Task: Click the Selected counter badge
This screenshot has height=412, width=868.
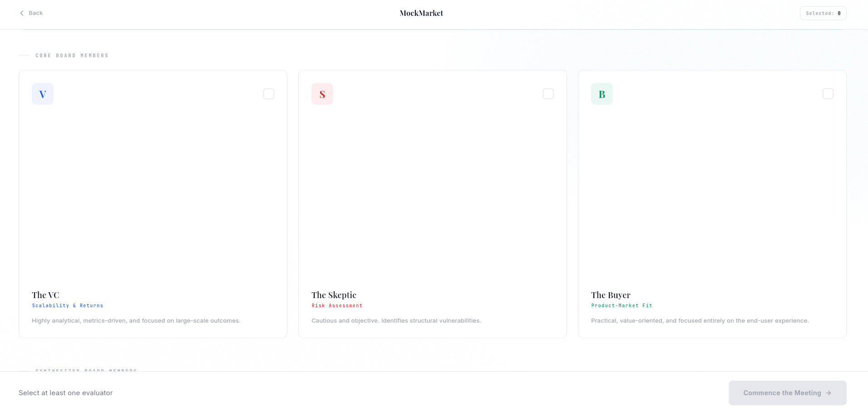Action: pyautogui.click(x=823, y=13)
